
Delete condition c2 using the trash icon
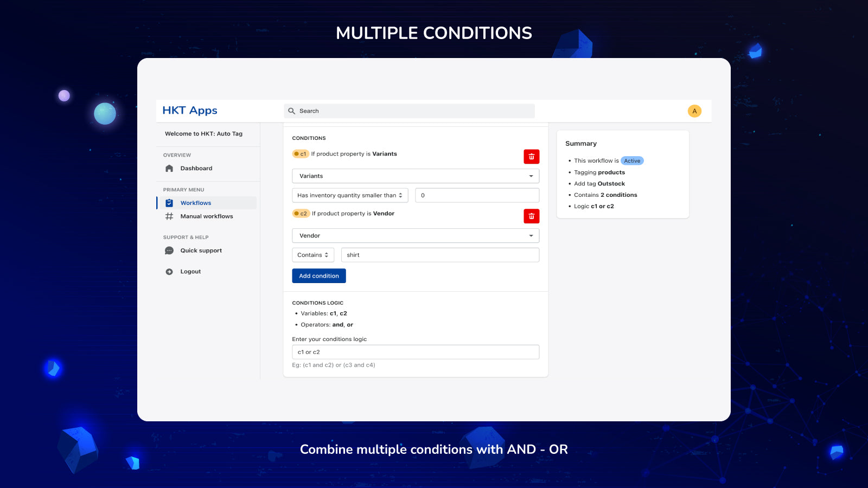[x=531, y=216]
